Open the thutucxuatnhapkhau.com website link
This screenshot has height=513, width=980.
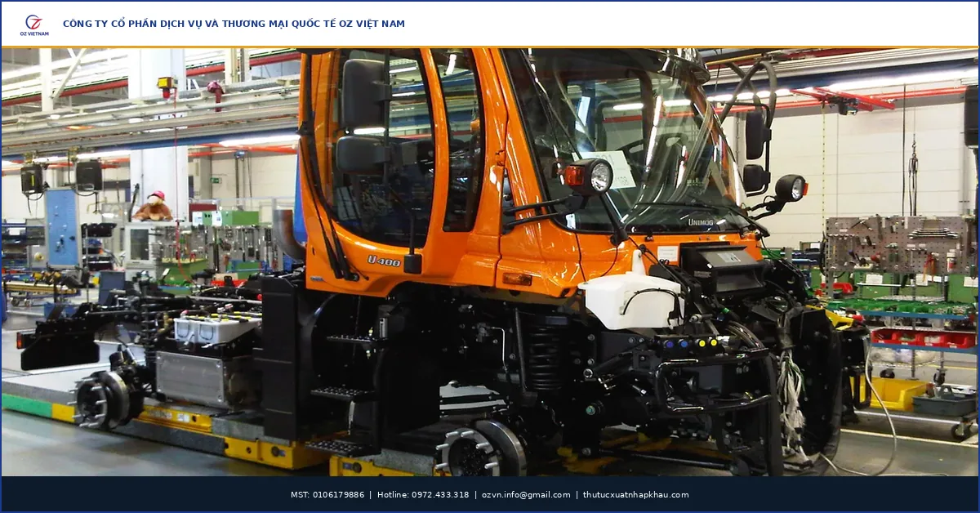pyautogui.click(x=635, y=495)
